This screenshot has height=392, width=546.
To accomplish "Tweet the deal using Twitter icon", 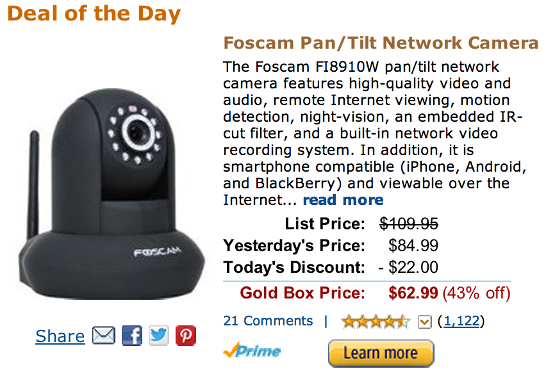I will (159, 336).
